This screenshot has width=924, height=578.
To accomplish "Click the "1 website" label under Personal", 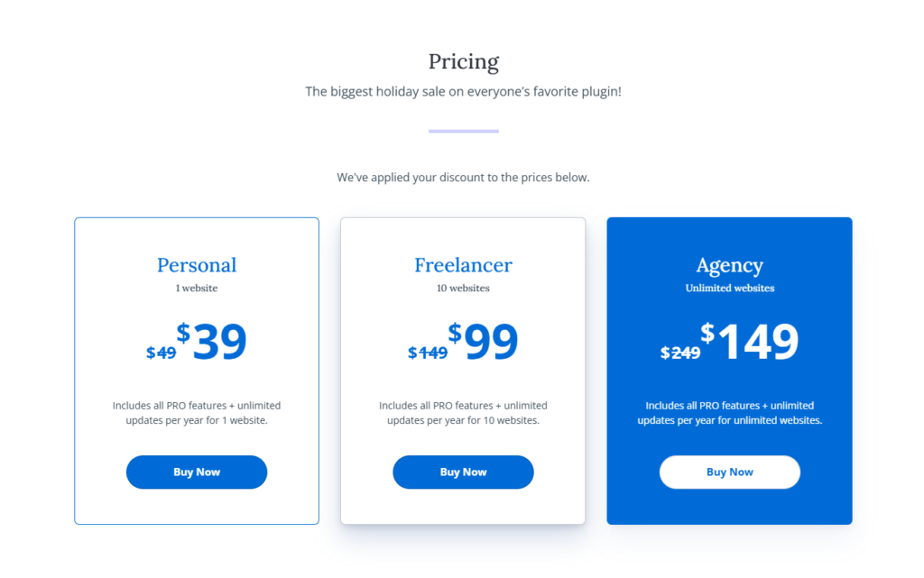I will (x=197, y=289).
